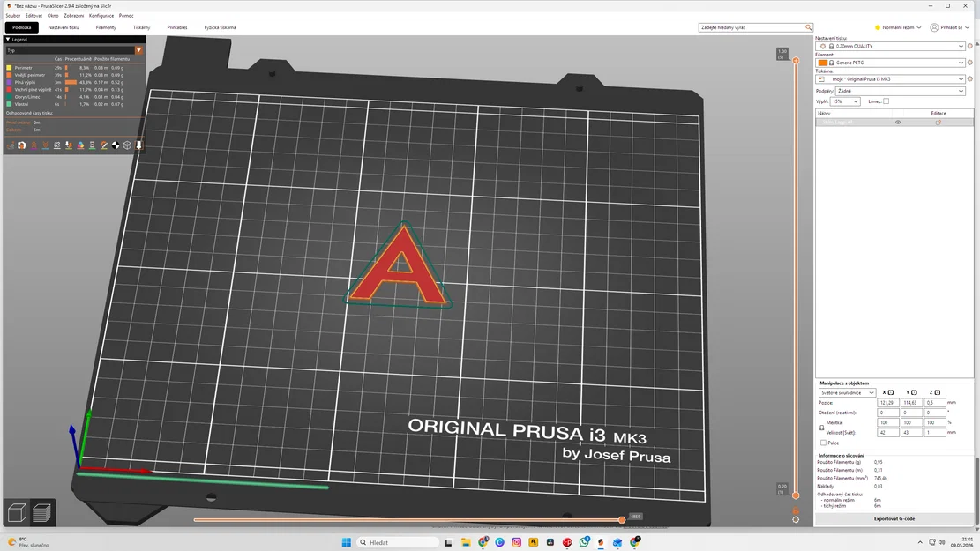Click the Přihlásit se login button
The height and width of the screenshot is (551, 980).
tap(949, 27)
